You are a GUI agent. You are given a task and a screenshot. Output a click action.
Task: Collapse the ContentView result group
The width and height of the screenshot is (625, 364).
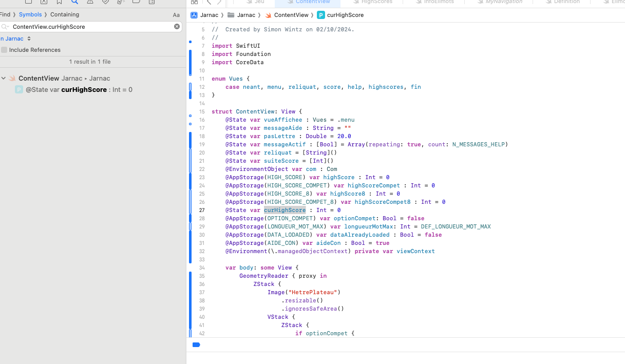coord(4,79)
